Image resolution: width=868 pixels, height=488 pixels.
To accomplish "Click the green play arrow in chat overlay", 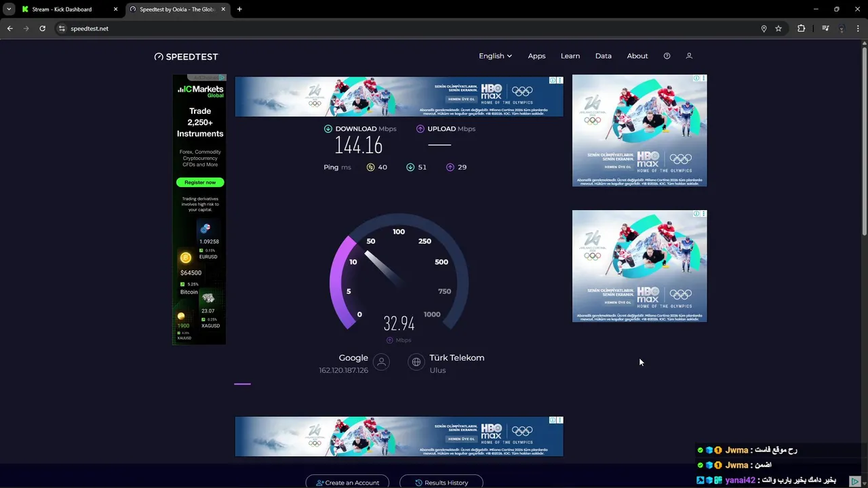I will 855,481.
